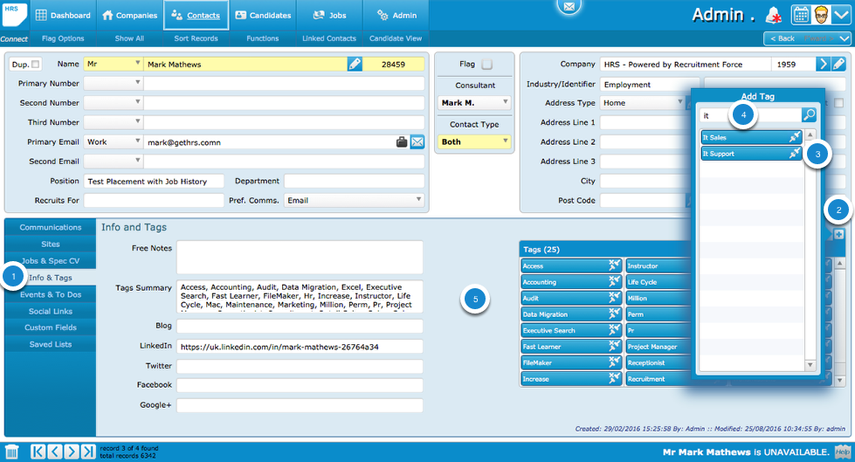Open Address Type dropdown showing Home
The image size is (855, 462).
[642, 103]
